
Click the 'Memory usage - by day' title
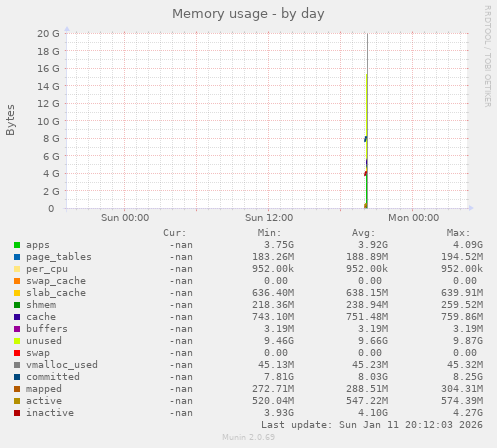coord(248,14)
